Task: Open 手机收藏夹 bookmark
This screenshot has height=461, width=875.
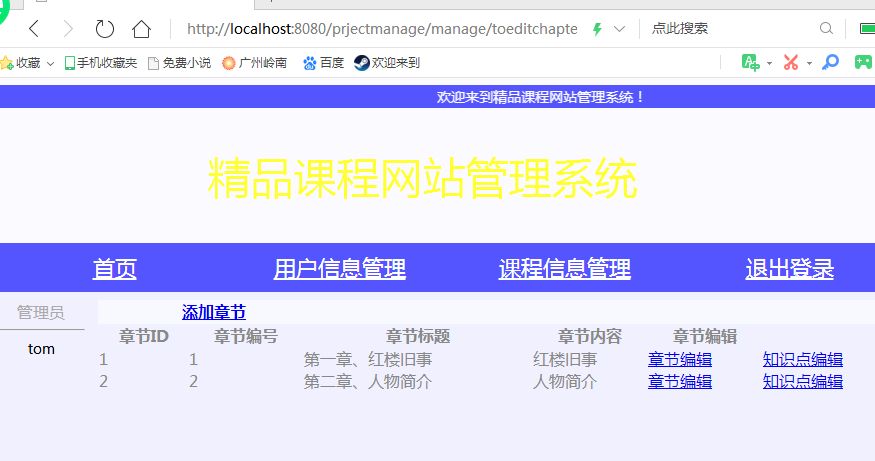Action: coord(101,63)
